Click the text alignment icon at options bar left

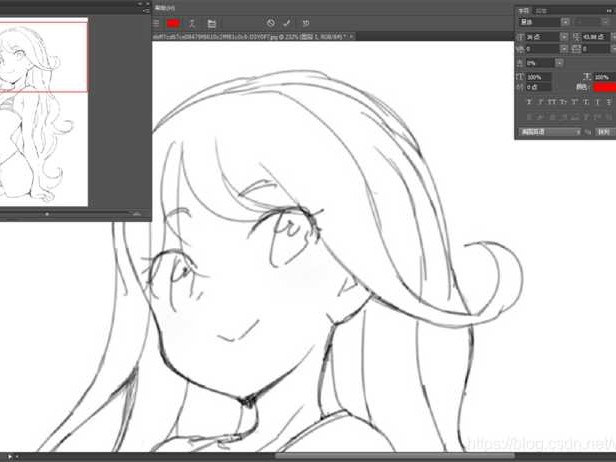coord(157,22)
